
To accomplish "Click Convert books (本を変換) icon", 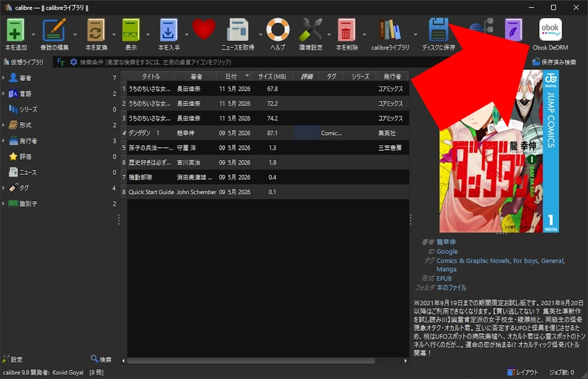I will (96, 30).
